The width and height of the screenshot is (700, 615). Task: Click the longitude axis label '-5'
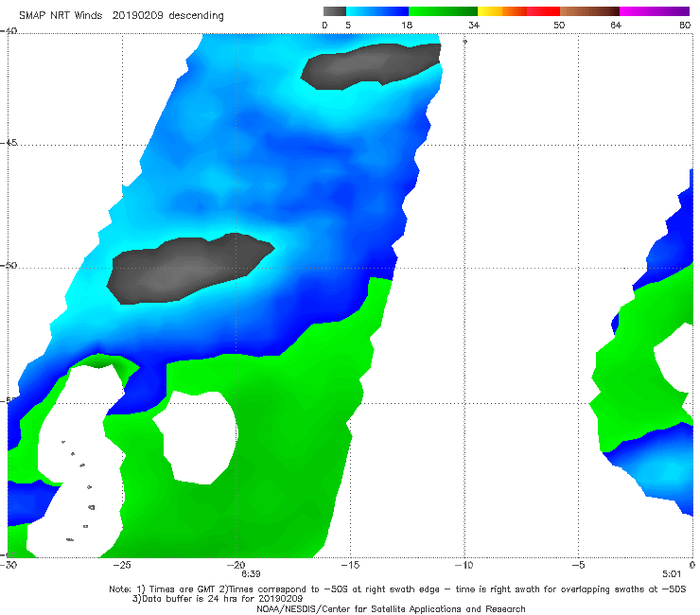pos(578,565)
